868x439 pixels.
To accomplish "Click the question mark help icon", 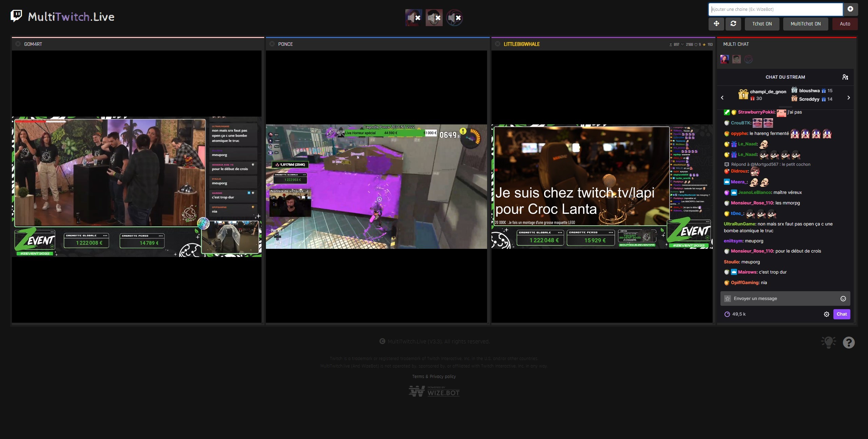I will [x=849, y=342].
